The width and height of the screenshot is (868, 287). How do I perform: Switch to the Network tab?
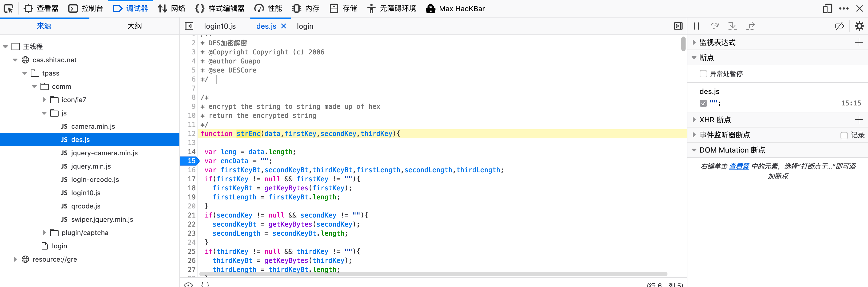(172, 8)
